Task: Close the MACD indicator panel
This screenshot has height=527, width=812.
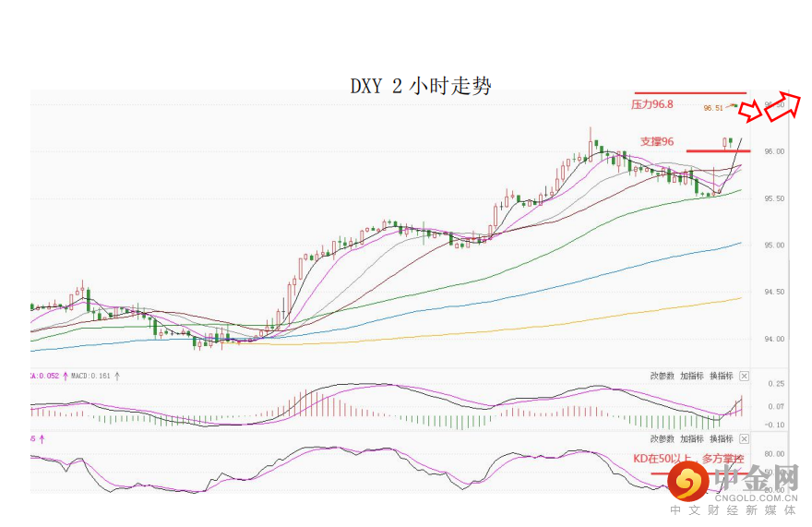Action: click(744, 377)
